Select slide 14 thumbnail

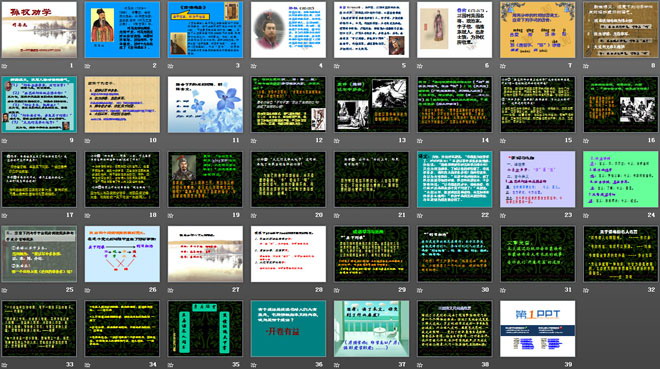(455, 104)
